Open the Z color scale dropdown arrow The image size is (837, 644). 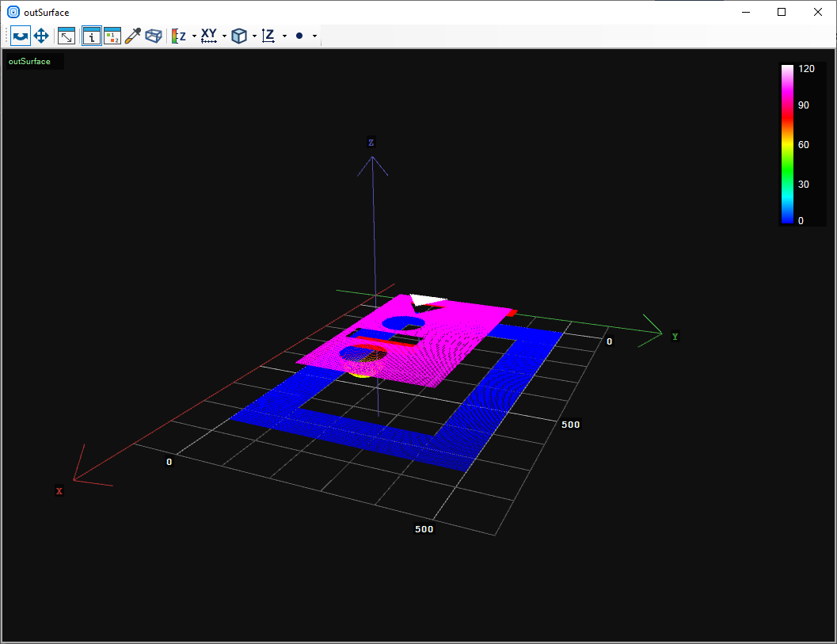point(194,36)
